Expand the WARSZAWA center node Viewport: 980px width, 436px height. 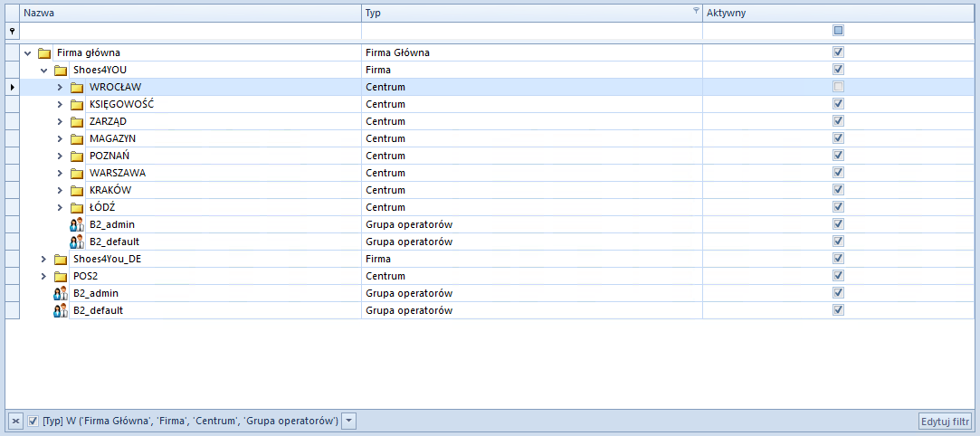60,173
